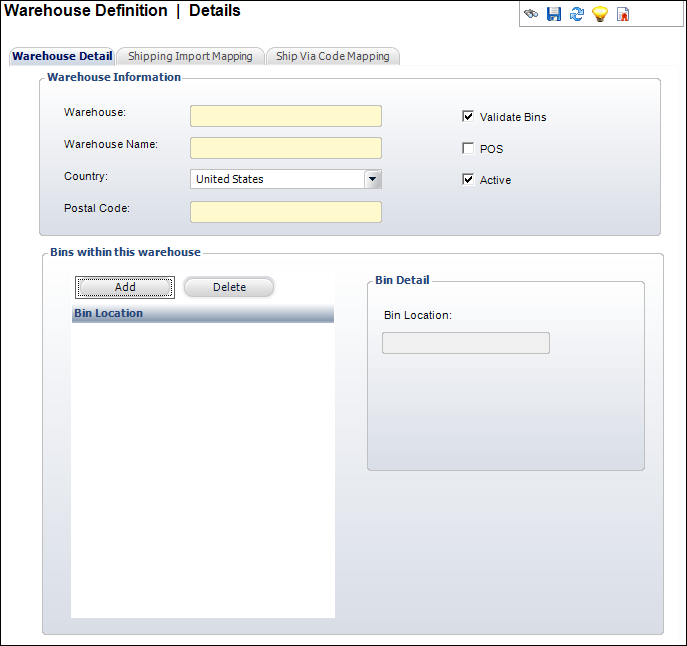Click the Bin Location column header

click(202, 314)
